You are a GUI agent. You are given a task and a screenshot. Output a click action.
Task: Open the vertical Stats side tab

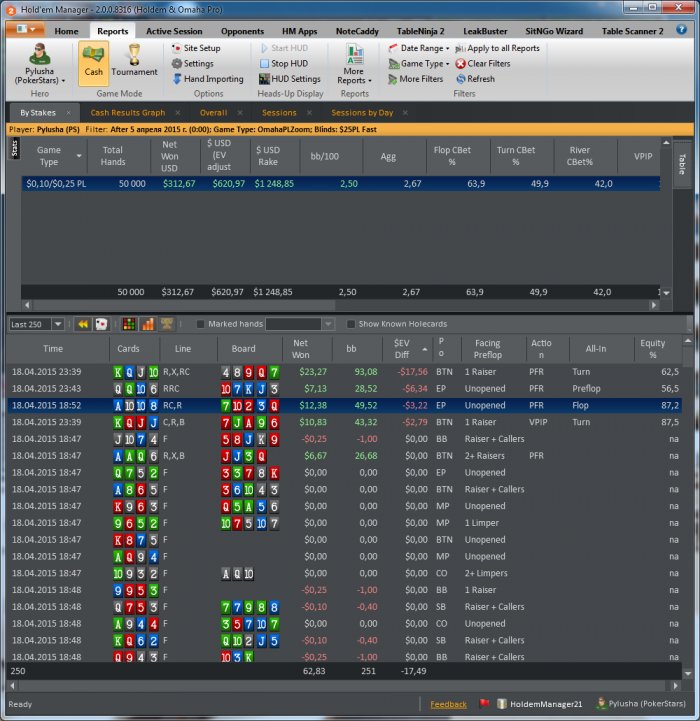tap(14, 149)
